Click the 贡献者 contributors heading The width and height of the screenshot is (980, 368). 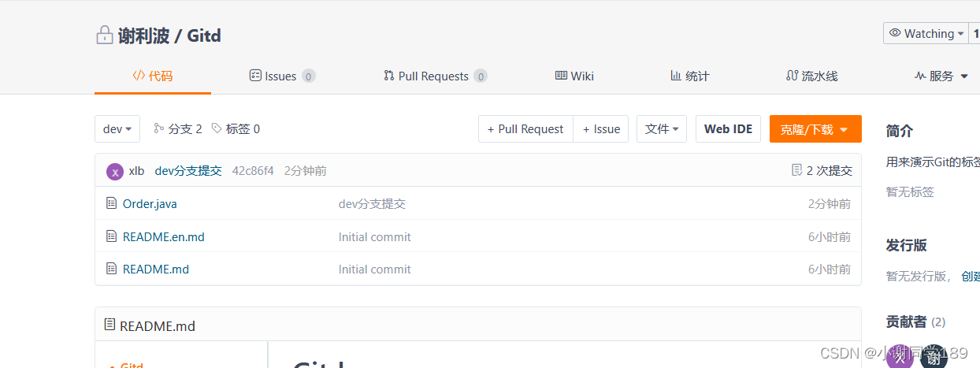tap(906, 322)
